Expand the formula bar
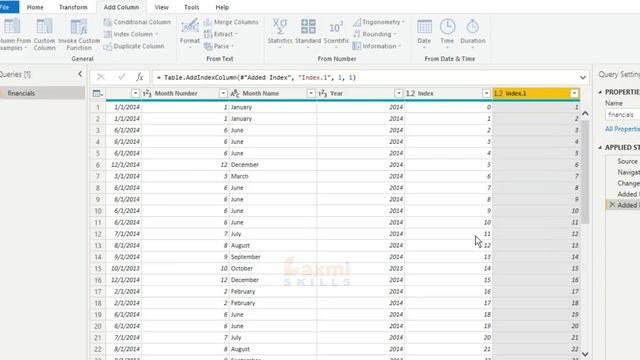Screen dimensions: 640x360 pos(582,78)
